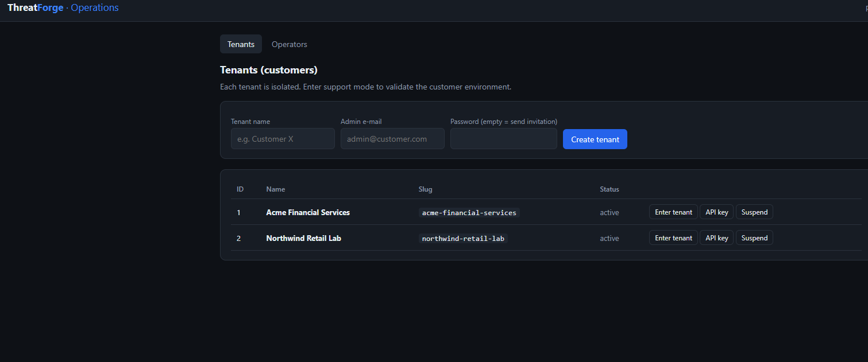Viewport: 868px width, 362px height.
Task: Suspend the Acme Financial Services tenant
Action: point(754,212)
